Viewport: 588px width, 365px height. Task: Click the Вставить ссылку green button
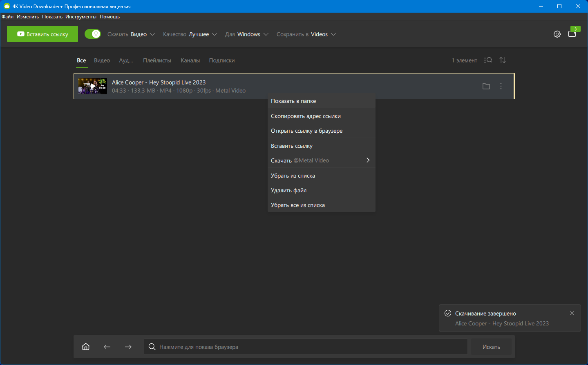click(x=42, y=34)
